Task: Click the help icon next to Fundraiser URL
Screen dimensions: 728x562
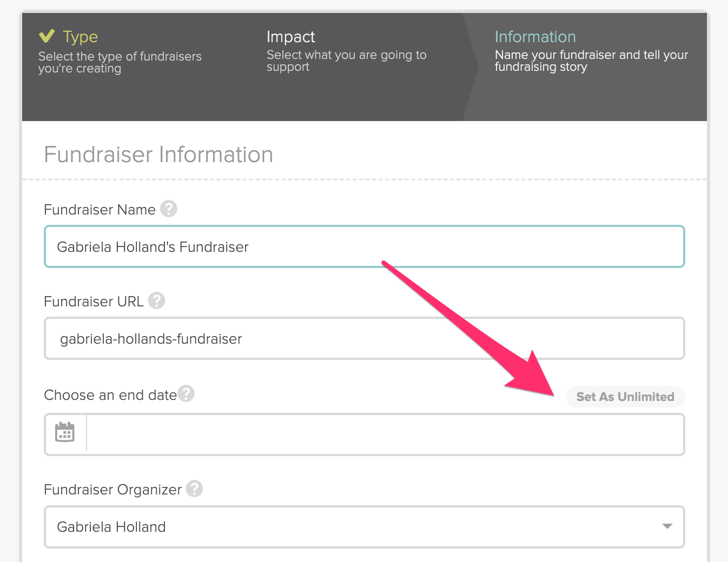Action: [157, 300]
